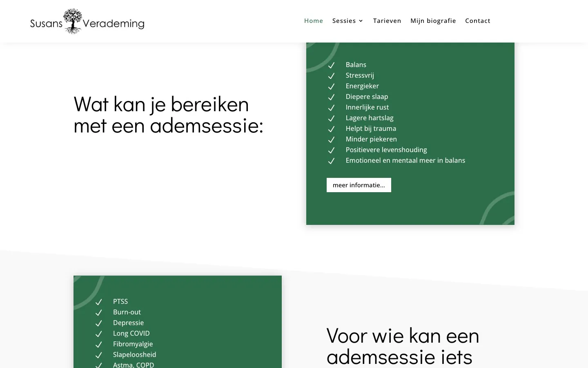Select the text Long COVID
The height and width of the screenshot is (368, 588).
pyautogui.click(x=131, y=333)
